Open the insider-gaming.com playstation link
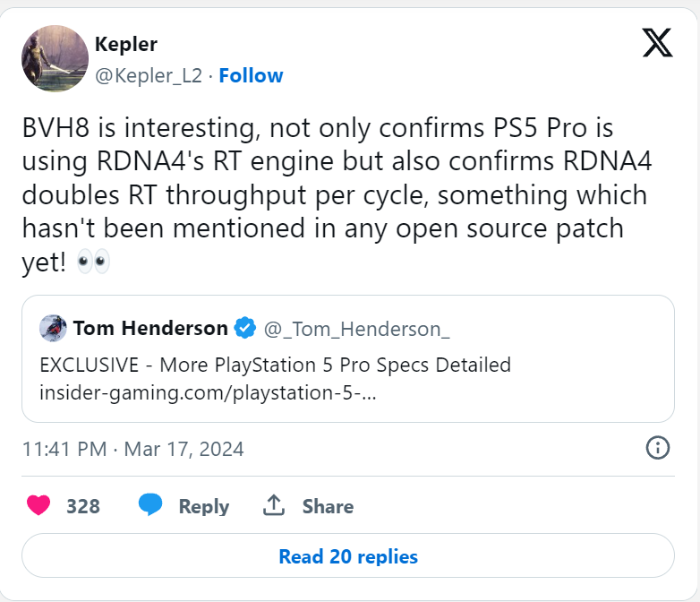700x602 pixels. pos(208,393)
